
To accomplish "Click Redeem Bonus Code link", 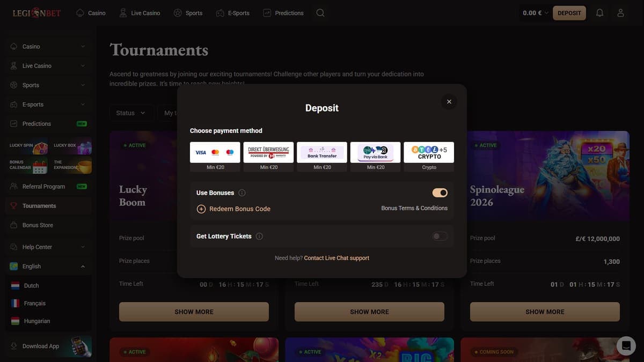I will pos(240,209).
